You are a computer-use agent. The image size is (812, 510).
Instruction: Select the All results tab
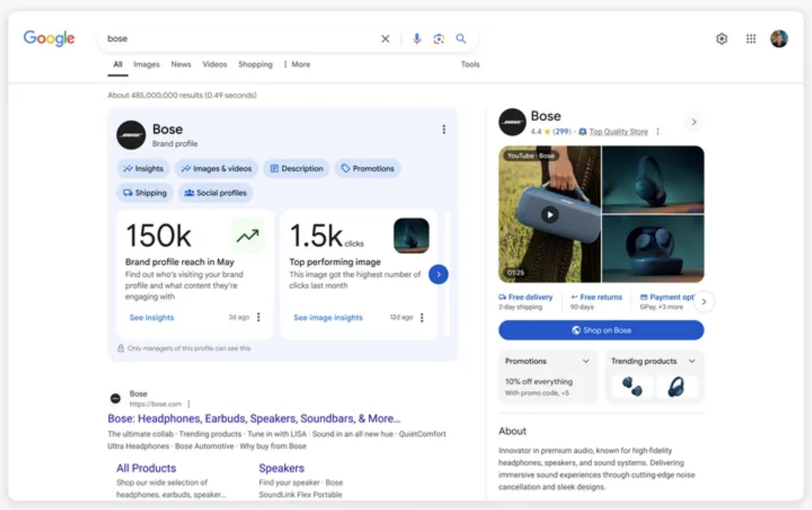(x=118, y=64)
